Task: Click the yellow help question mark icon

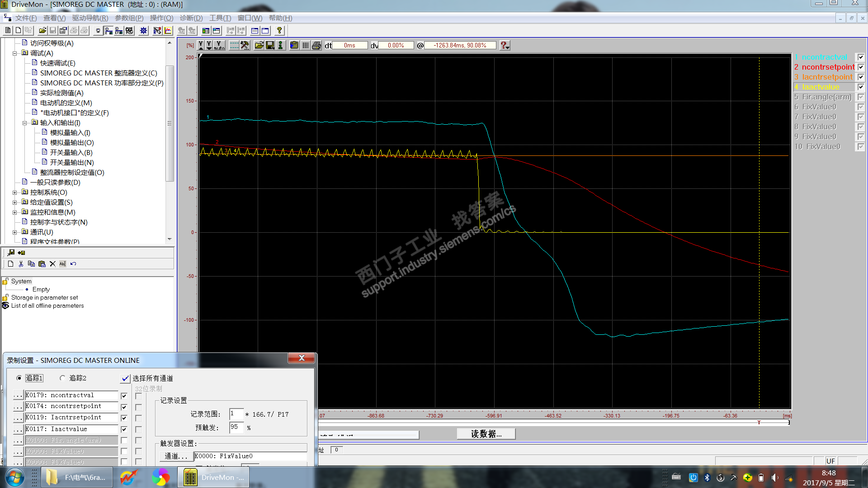Action: [279, 31]
